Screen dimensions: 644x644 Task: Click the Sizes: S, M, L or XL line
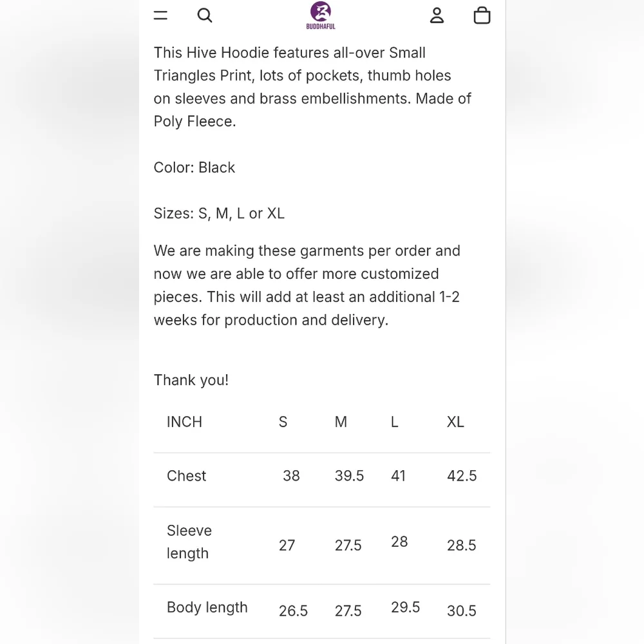point(219,214)
